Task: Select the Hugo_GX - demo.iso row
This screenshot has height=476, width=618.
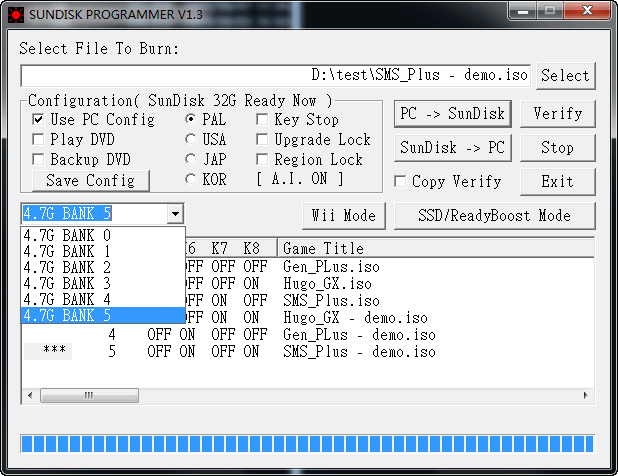Action: pos(355,318)
